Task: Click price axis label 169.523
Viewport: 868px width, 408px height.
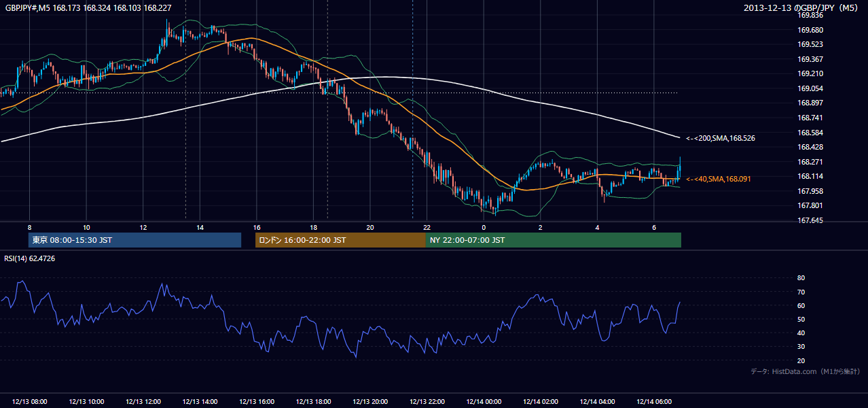Action: point(810,44)
